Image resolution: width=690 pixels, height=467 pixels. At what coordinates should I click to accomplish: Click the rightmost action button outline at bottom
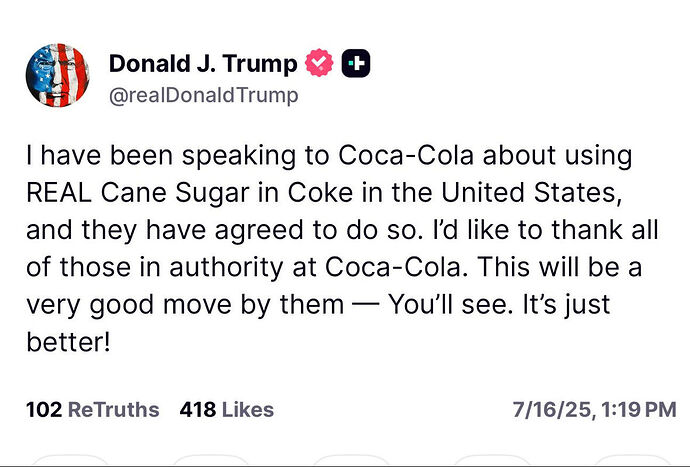click(631, 460)
